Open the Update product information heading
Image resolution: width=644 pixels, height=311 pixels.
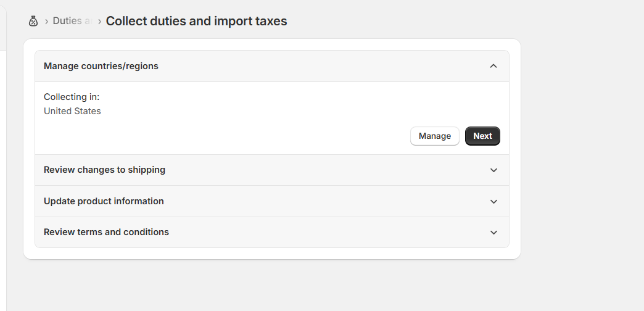pos(104,201)
